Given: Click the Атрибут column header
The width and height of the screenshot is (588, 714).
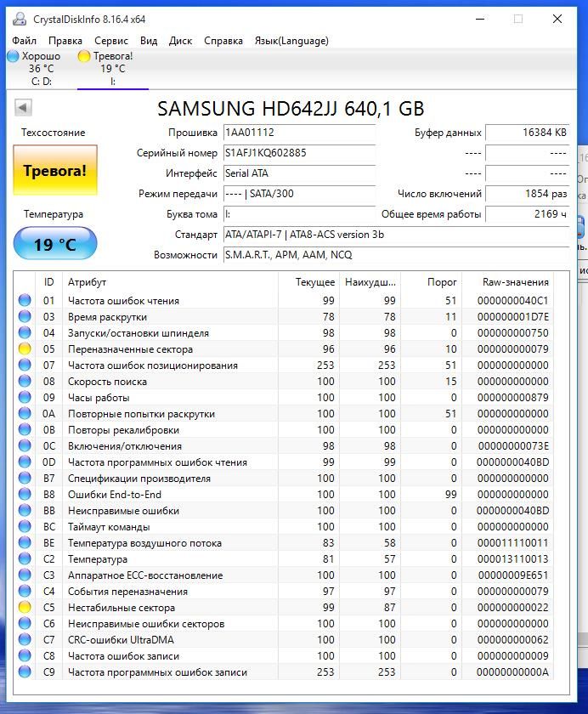Looking at the screenshot, I should tap(171, 282).
